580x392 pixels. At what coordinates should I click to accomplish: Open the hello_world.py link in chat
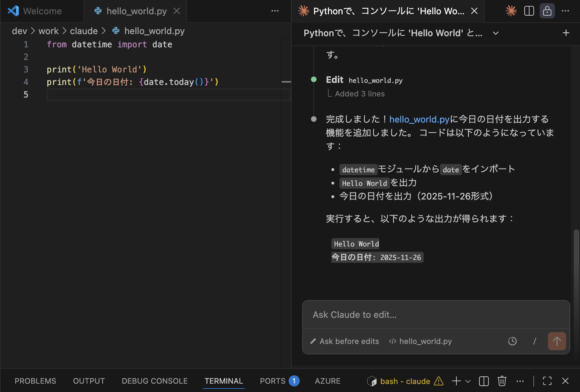pos(419,119)
